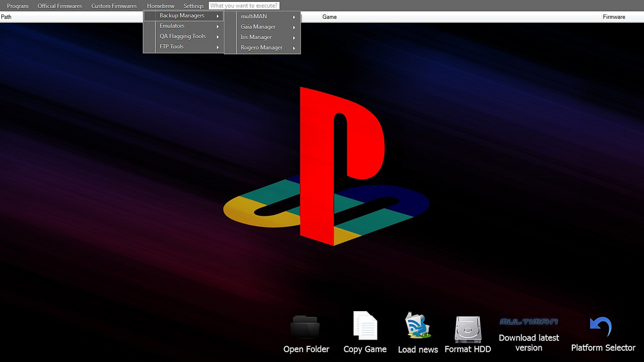Screen dimensions: 644x362
Task: Click the Open Folder icon
Action: pyautogui.click(x=306, y=327)
